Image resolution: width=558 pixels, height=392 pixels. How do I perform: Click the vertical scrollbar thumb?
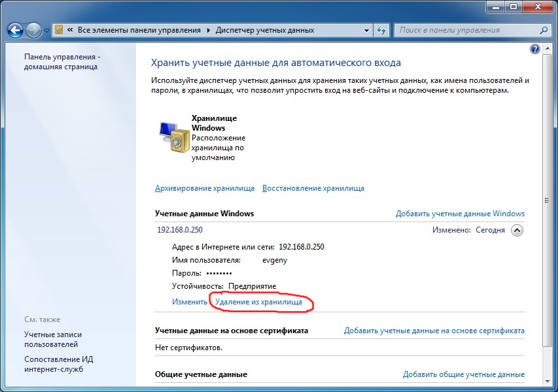(x=547, y=201)
